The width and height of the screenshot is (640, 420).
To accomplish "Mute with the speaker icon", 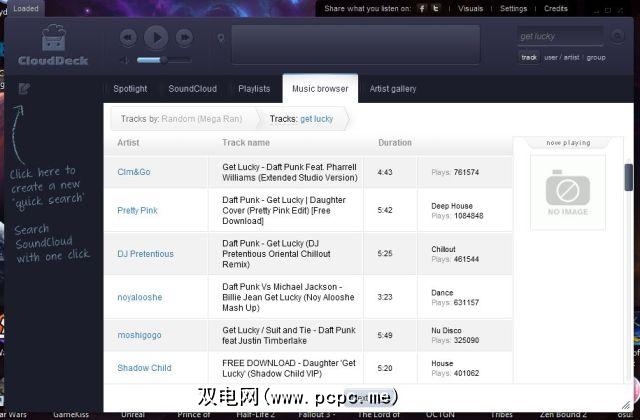I will pos(124,60).
